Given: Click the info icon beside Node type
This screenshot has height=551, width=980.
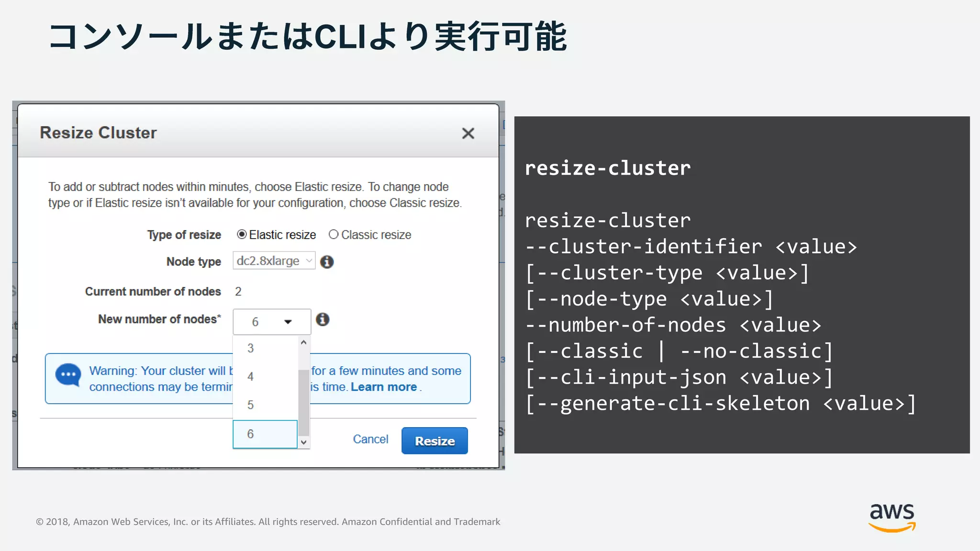Looking at the screenshot, I should click(x=327, y=262).
